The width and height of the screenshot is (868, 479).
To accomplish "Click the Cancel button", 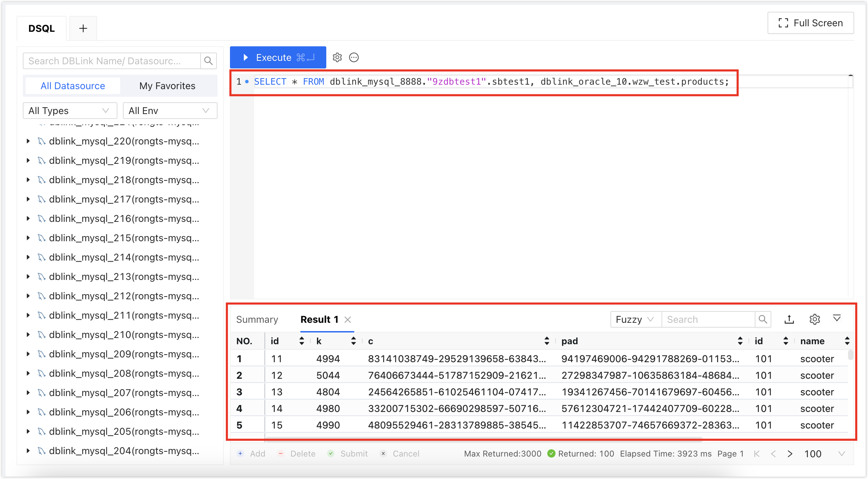I will pos(400,453).
